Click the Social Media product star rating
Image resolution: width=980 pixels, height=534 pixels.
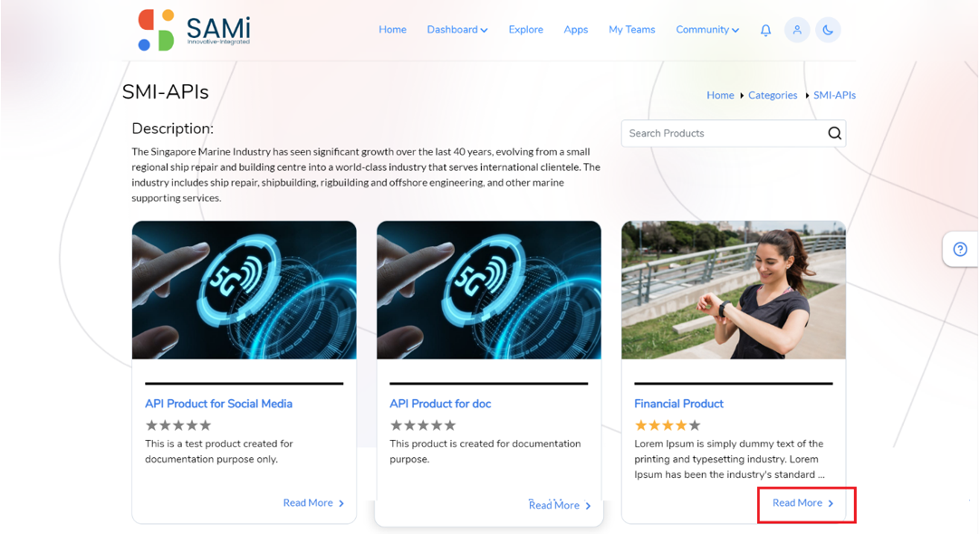(x=178, y=425)
